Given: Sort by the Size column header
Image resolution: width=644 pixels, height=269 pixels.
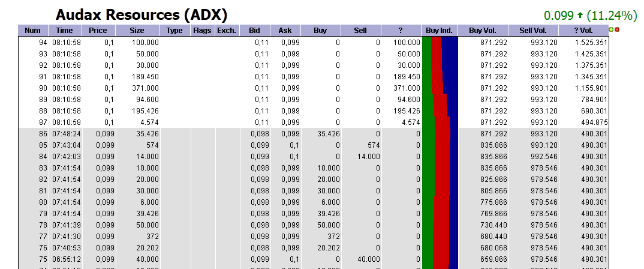Looking at the screenshot, I should [137, 31].
